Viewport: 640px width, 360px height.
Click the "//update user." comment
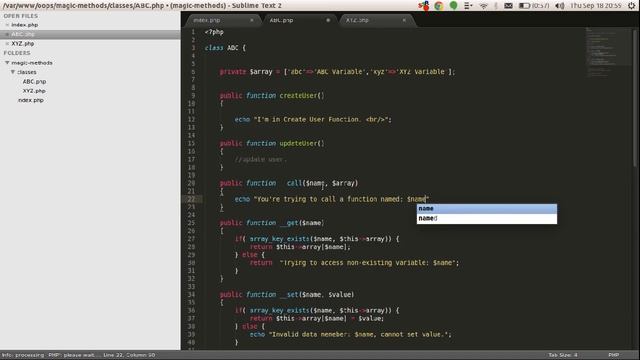click(260, 160)
